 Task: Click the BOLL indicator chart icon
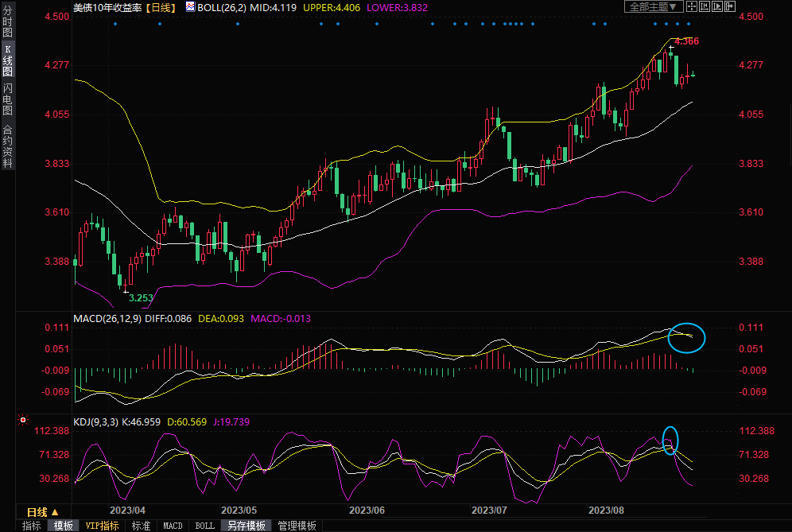(189, 6)
